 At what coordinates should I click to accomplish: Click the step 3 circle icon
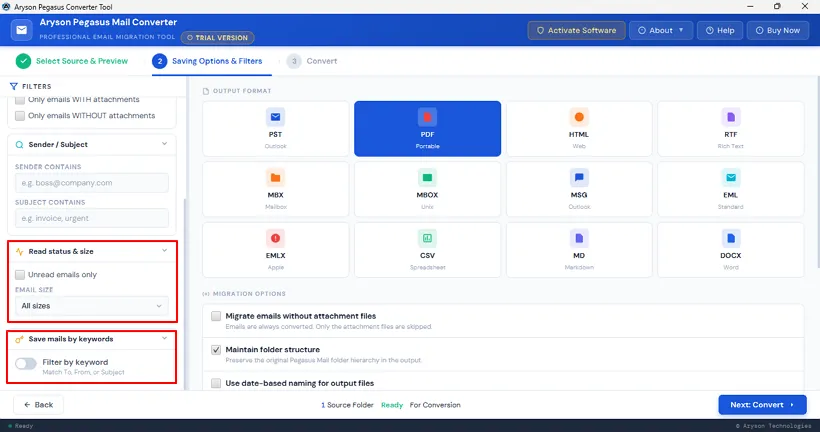pos(294,61)
